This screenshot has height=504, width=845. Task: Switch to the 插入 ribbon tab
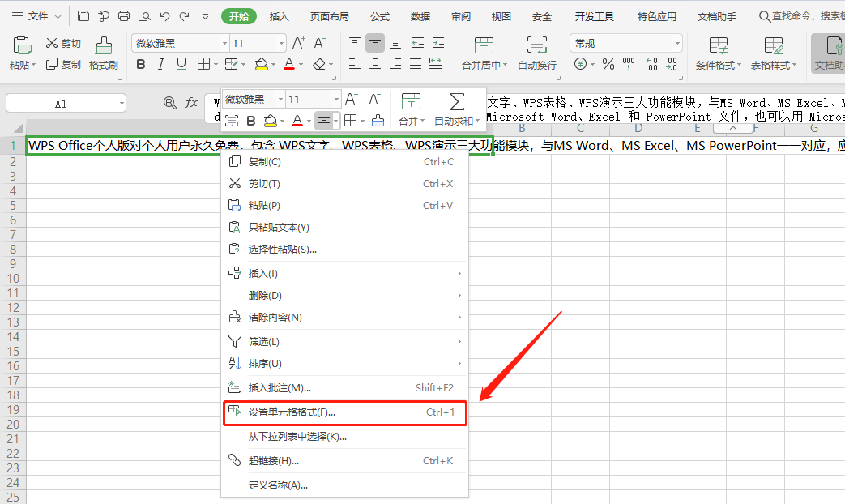point(280,17)
